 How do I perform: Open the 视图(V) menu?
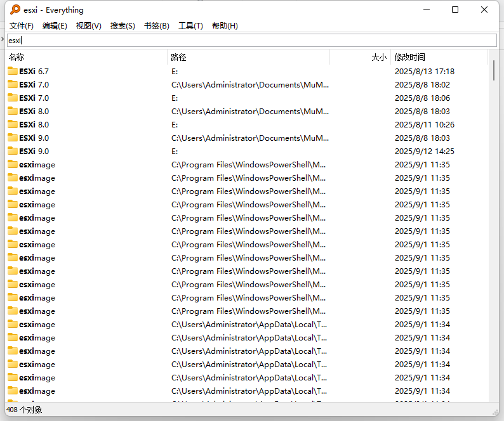pyautogui.click(x=88, y=26)
